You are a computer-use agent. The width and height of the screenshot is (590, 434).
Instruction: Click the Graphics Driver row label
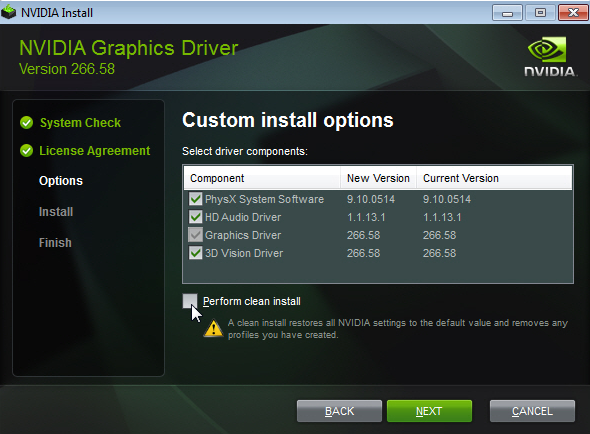click(243, 235)
